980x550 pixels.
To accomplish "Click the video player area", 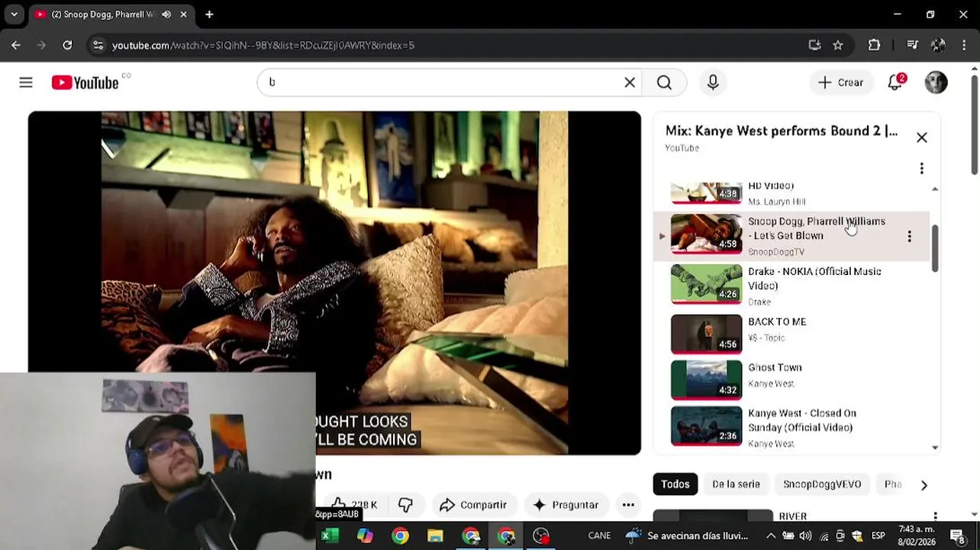I will point(334,283).
